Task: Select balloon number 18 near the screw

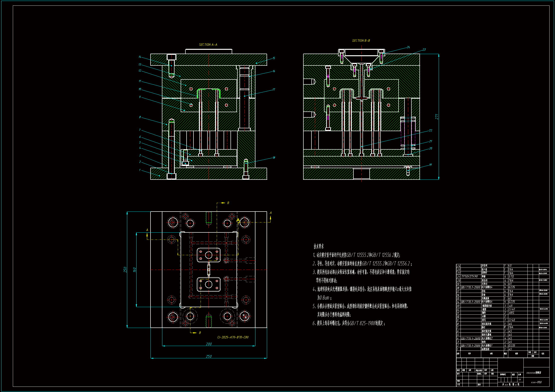Action: click(x=274, y=158)
